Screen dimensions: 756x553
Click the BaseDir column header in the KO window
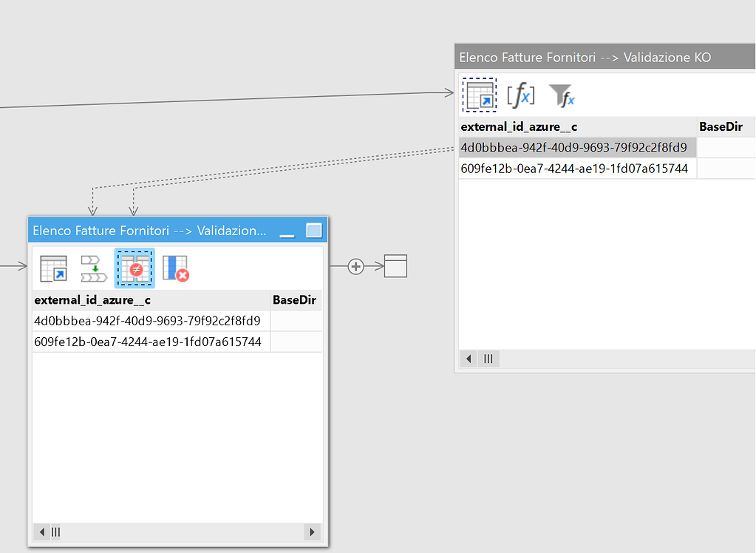pos(721,126)
